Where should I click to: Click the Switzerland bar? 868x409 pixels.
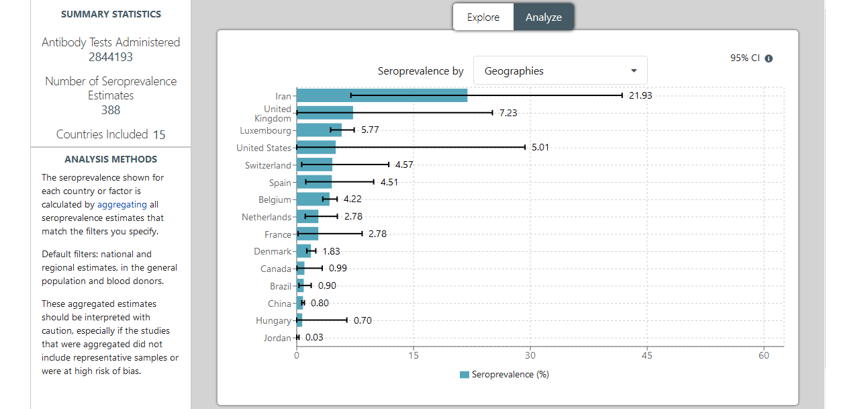(x=314, y=165)
